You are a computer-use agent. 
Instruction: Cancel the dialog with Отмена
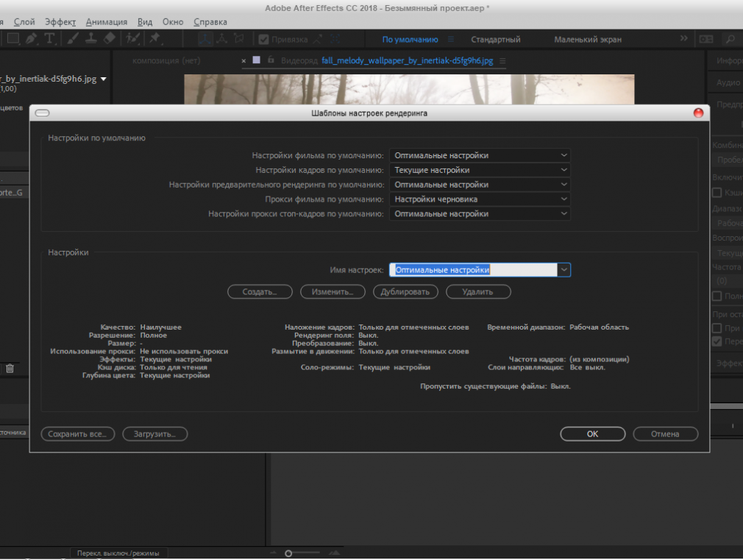click(x=665, y=434)
